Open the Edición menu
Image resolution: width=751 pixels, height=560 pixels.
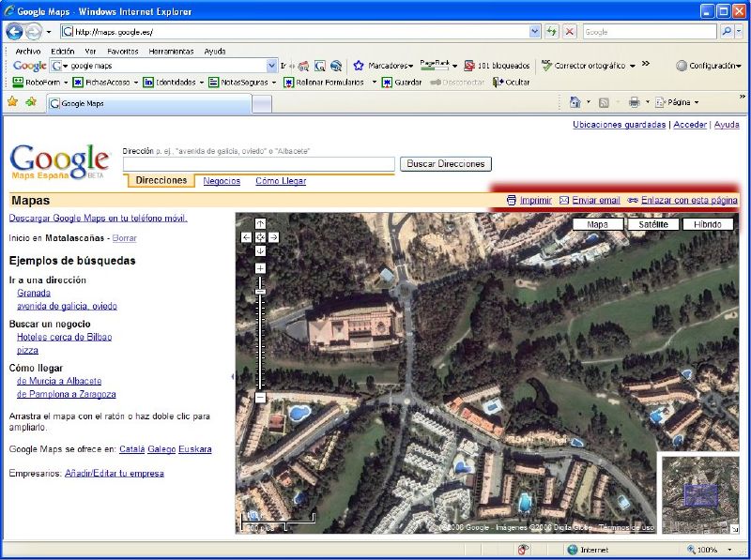tap(63, 52)
